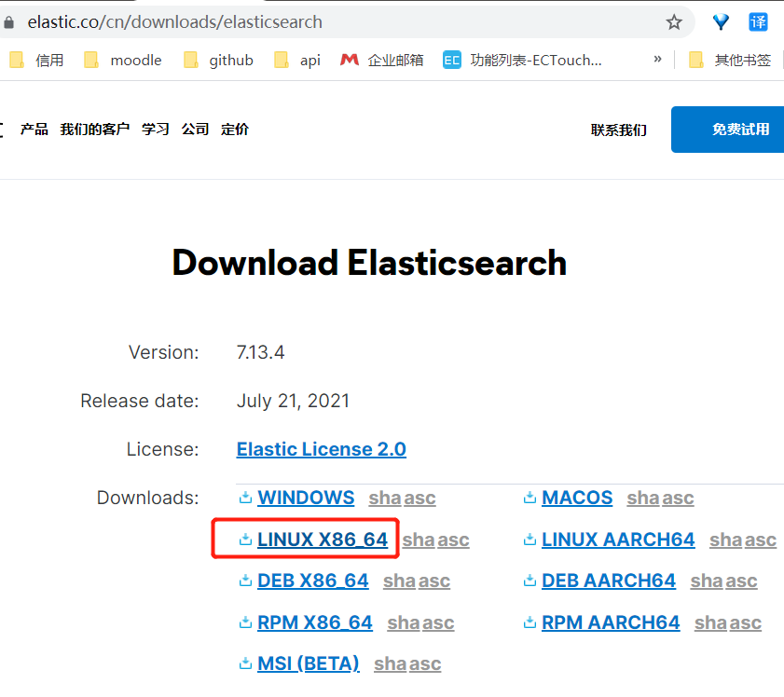This screenshot has height=697, width=784.
Task: Click the 免费试用 button
Action: coord(727,130)
